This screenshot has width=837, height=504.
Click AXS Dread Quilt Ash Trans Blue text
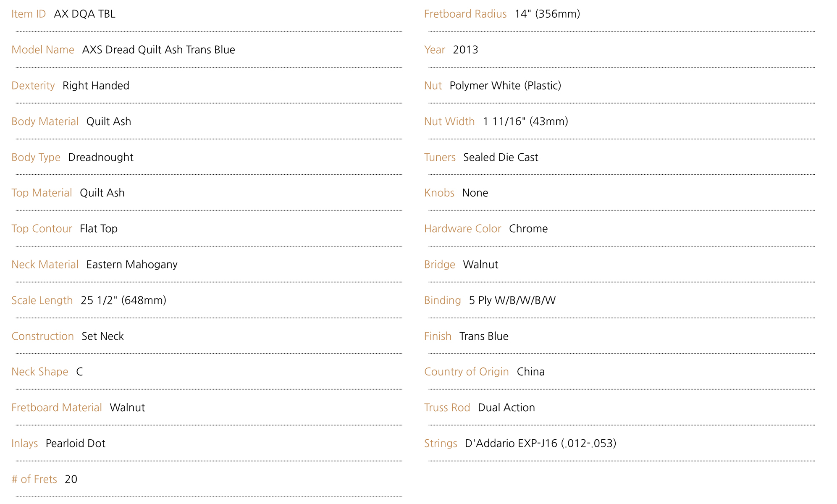[158, 50]
